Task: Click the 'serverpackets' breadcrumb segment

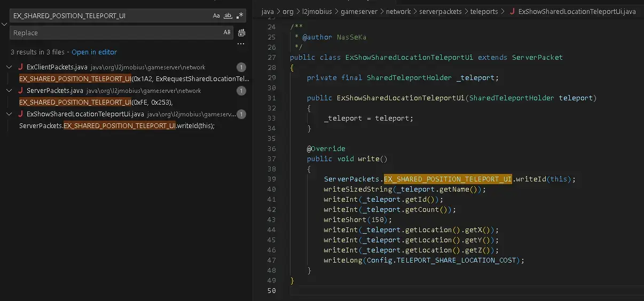Action: 441,11
